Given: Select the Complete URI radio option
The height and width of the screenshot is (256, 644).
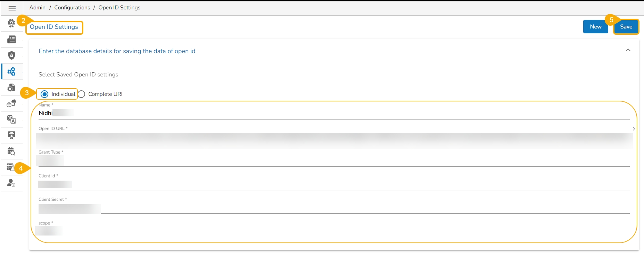Looking at the screenshot, I should pyautogui.click(x=82, y=94).
